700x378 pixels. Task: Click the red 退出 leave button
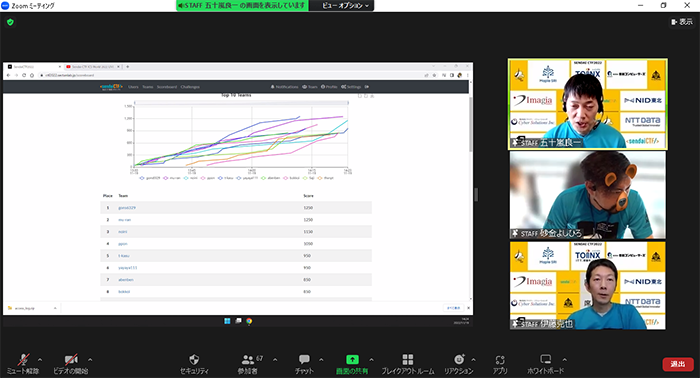(x=678, y=364)
